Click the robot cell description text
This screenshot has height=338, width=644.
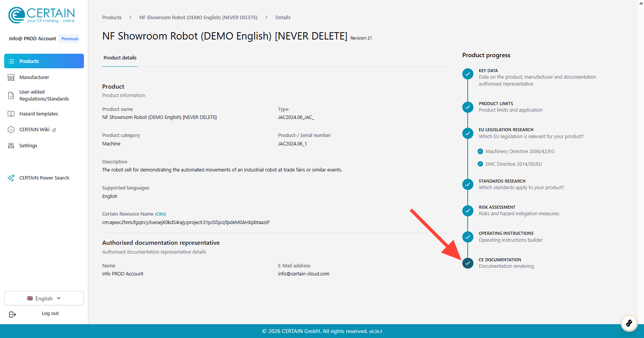pyautogui.click(x=222, y=170)
